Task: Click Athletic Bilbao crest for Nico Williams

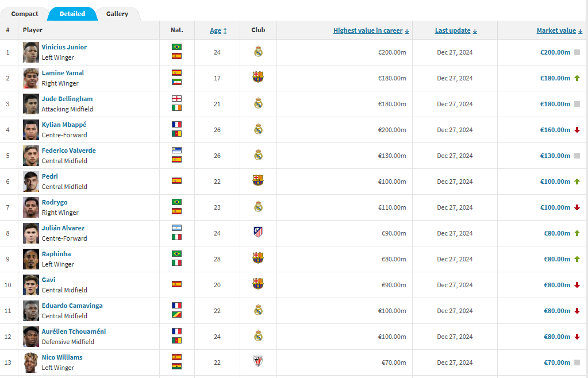Action: [x=258, y=362]
